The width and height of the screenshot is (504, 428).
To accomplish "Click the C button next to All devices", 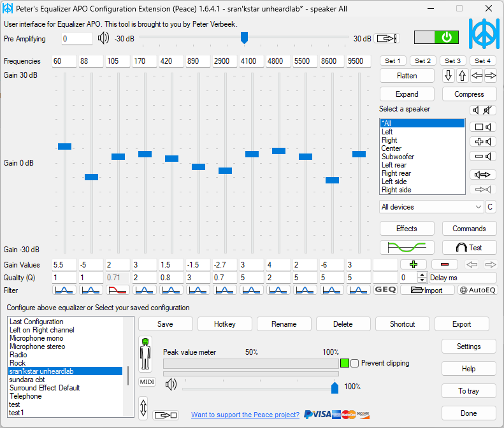I will [x=490, y=207].
